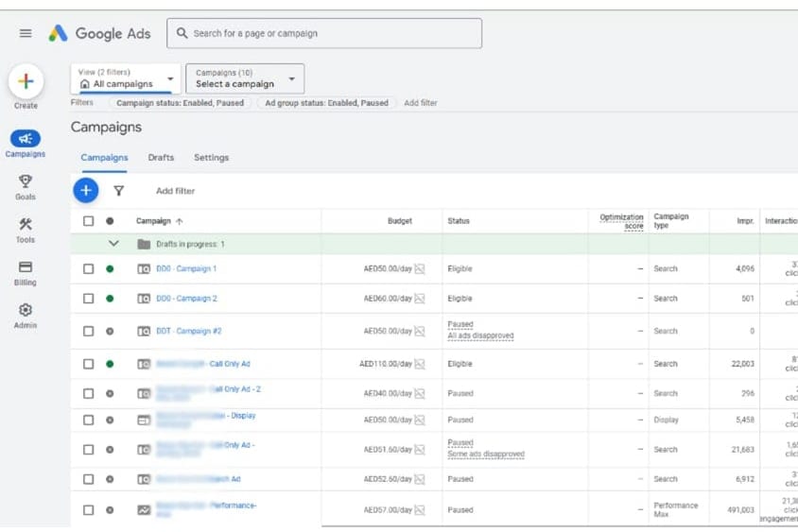Check the box for the AED110.00/day campaign
798x532 pixels.
click(89, 364)
